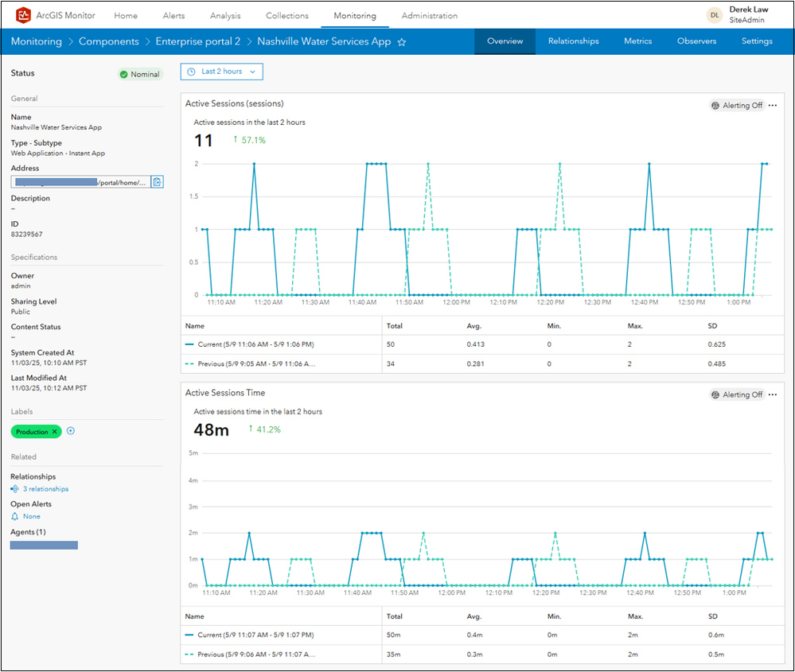Open the Administration menu item
This screenshot has height=672, width=795.
430,16
